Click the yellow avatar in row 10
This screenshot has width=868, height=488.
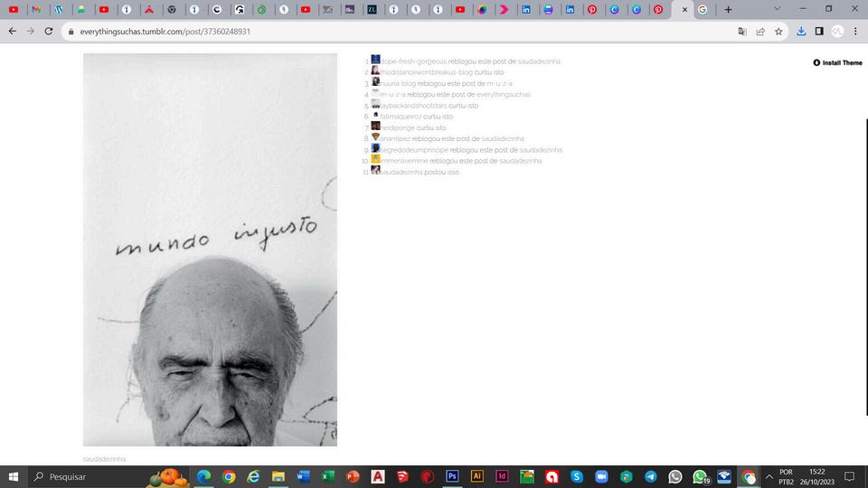pos(375,159)
